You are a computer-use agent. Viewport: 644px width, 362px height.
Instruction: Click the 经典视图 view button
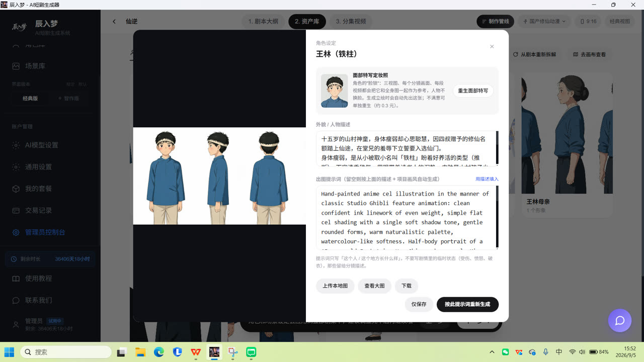pos(620,22)
